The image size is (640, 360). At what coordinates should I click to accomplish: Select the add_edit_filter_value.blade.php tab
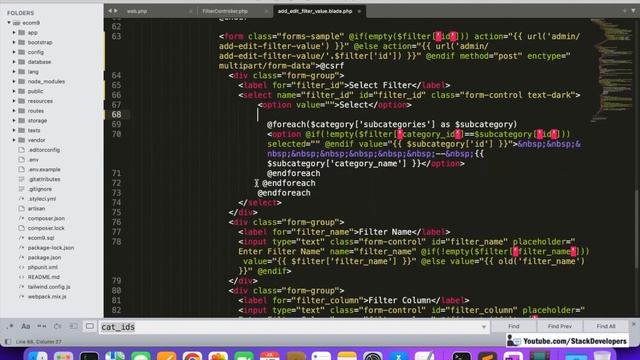tap(315, 11)
